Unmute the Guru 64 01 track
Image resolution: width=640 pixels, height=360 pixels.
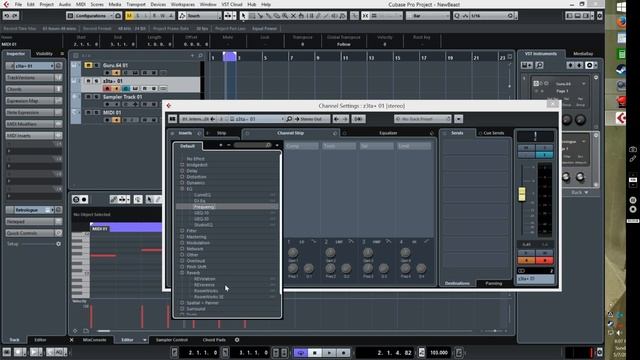[x=88, y=65]
